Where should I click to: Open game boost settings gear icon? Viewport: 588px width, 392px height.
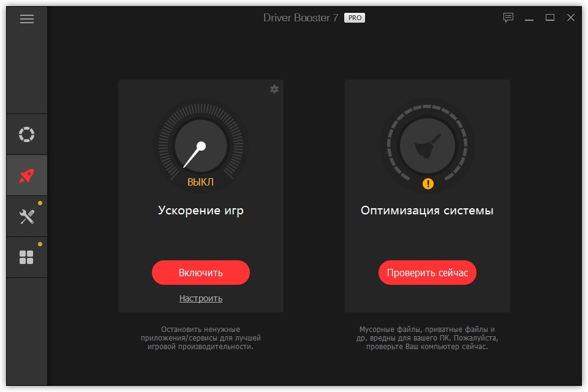point(274,89)
